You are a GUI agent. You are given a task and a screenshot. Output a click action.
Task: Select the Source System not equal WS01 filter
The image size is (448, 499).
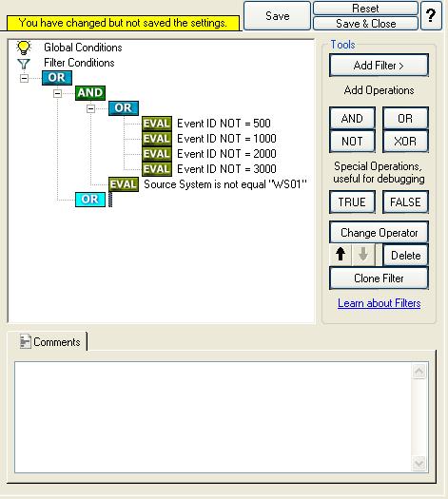224,184
